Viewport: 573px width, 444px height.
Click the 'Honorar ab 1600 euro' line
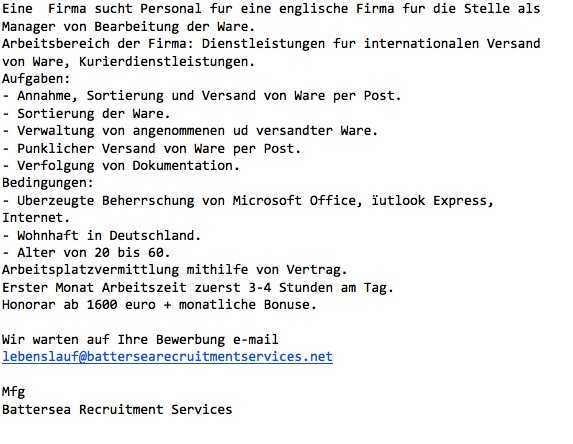[x=159, y=305]
